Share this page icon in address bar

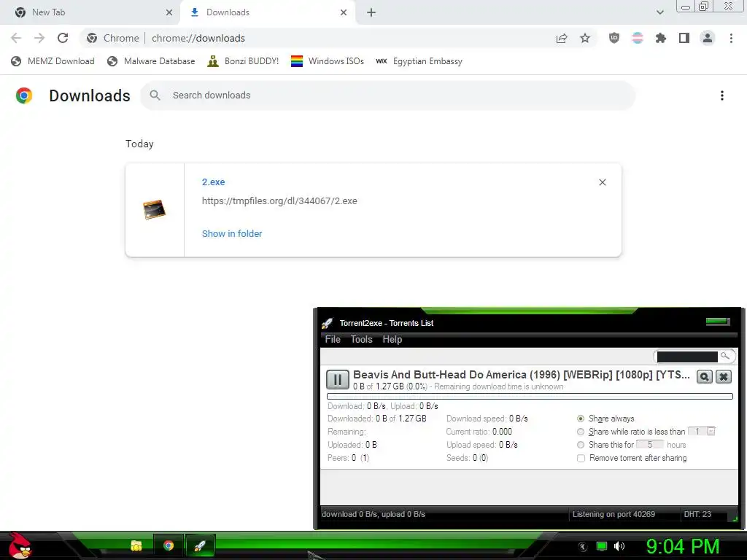pyautogui.click(x=562, y=38)
